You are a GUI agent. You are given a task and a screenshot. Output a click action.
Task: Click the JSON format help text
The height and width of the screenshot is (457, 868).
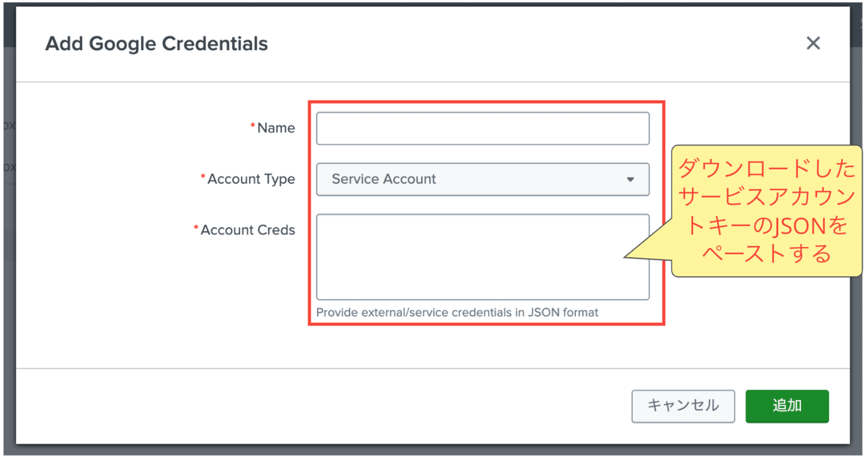(457, 312)
